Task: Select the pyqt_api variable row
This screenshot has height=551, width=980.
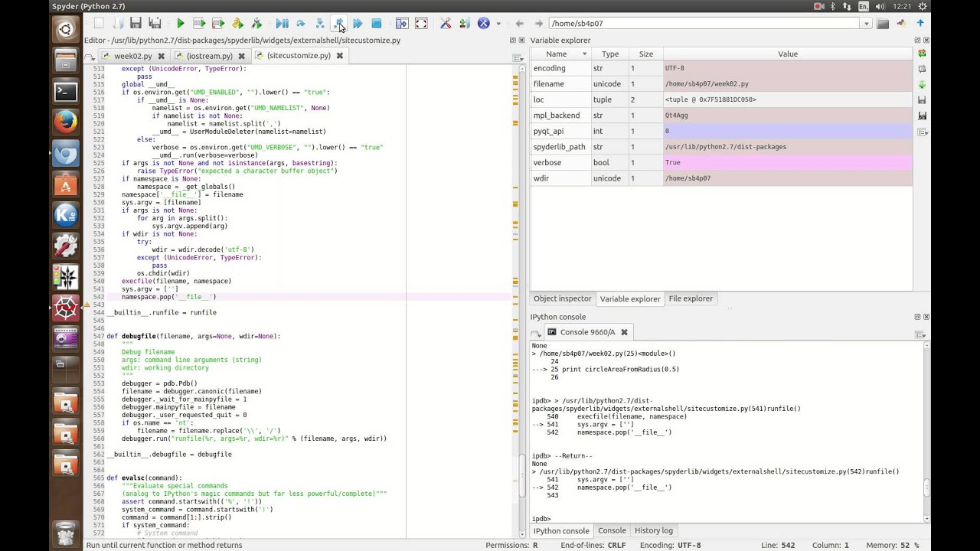Action: click(721, 131)
